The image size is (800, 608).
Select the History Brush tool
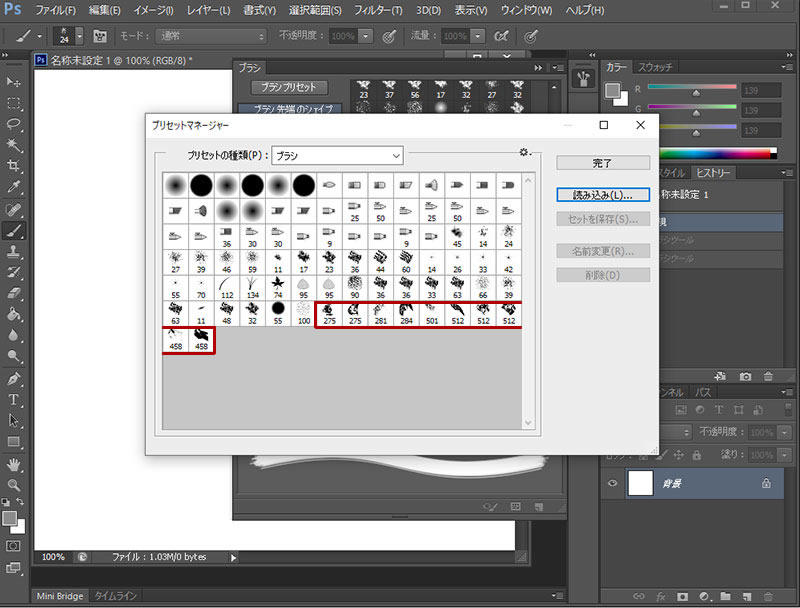[13, 272]
